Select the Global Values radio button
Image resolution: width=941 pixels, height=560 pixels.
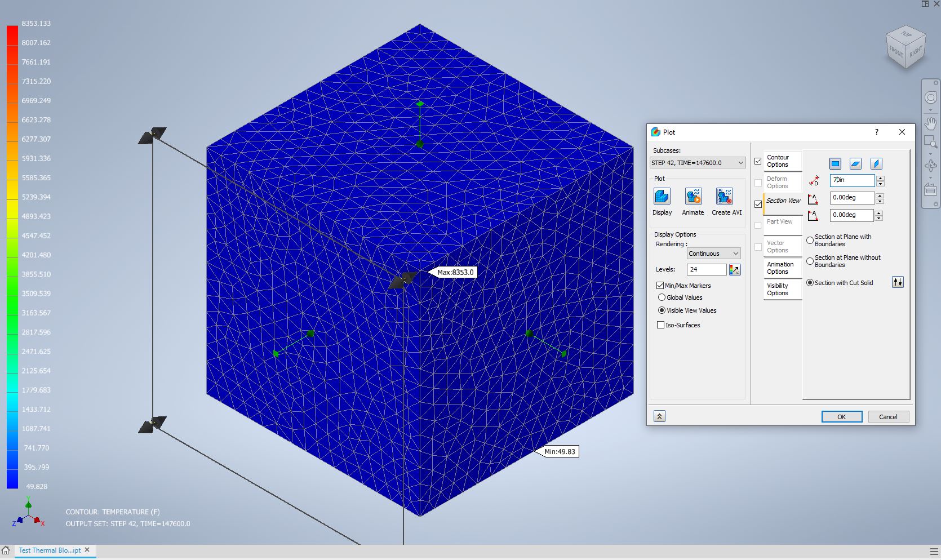pos(662,297)
